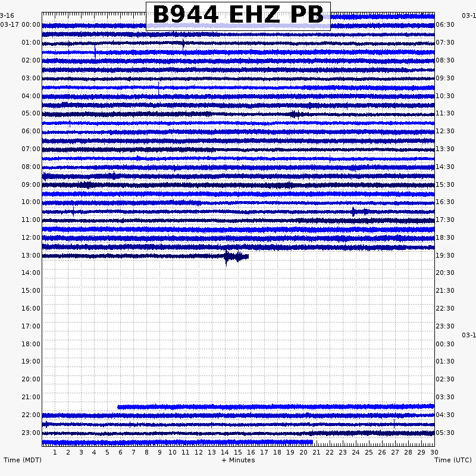Click the 00:30 UTC time label
476x476 pixels.
[445, 345]
